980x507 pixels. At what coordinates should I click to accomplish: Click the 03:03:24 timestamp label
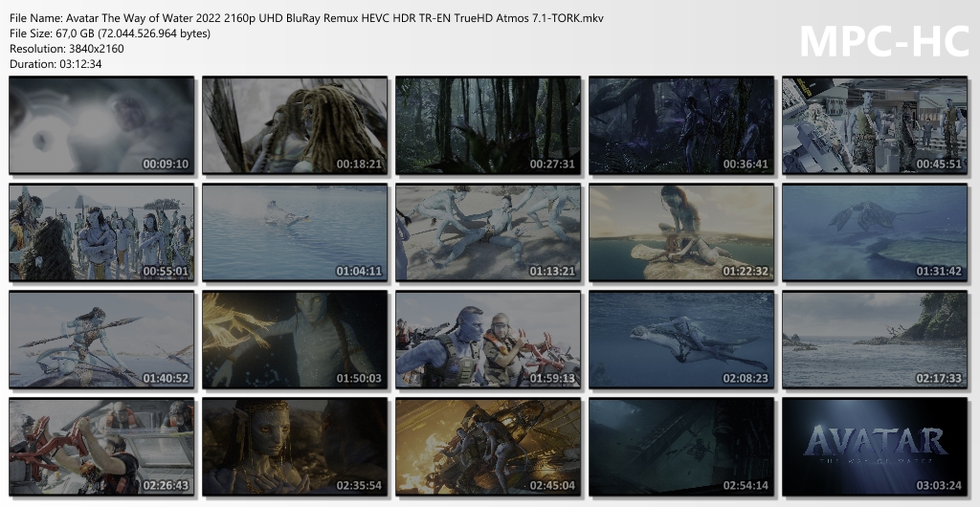940,486
